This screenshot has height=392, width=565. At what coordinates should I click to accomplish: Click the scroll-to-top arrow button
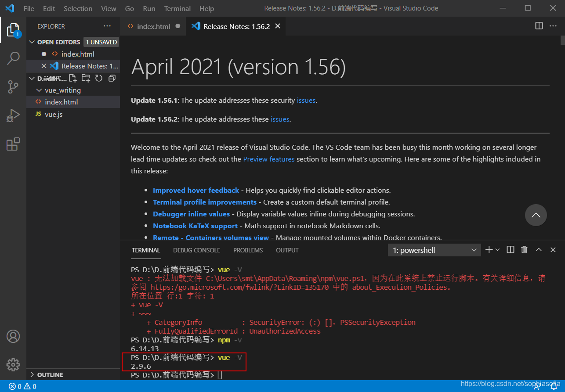pyautogui.click(x=536, y=215)
